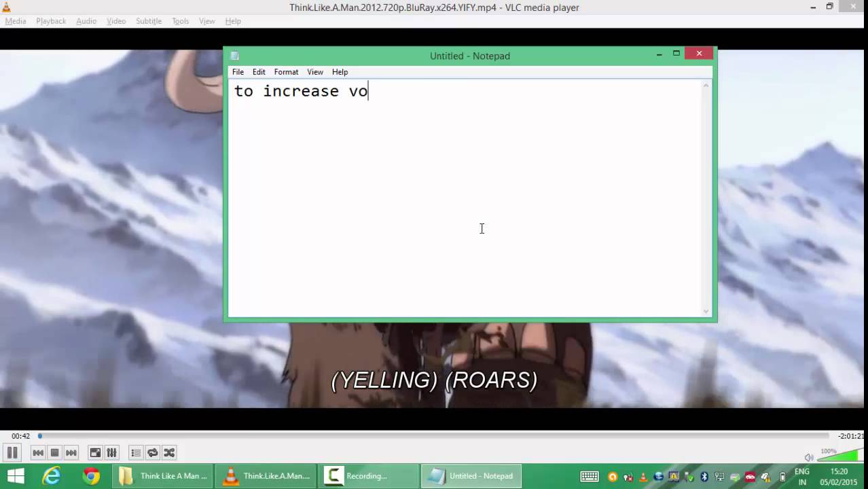
Task: Click battery status tray icon
Action: point(782,477)
